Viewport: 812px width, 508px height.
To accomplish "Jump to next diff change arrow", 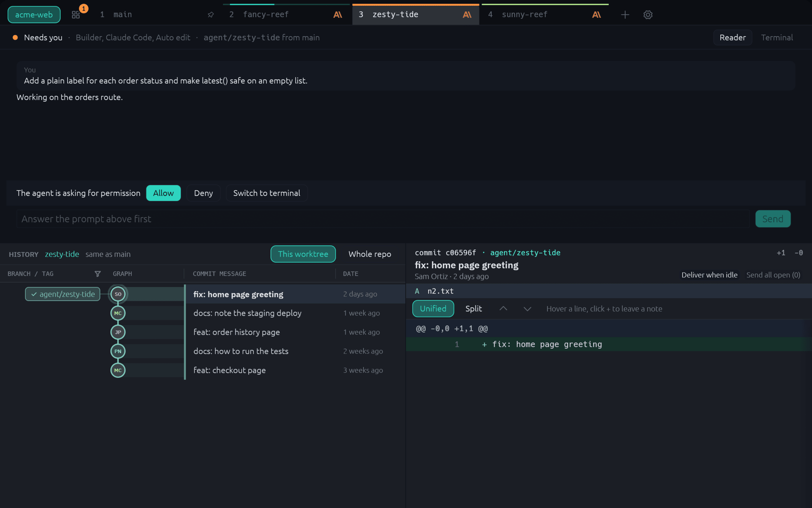I will point(527,308).
